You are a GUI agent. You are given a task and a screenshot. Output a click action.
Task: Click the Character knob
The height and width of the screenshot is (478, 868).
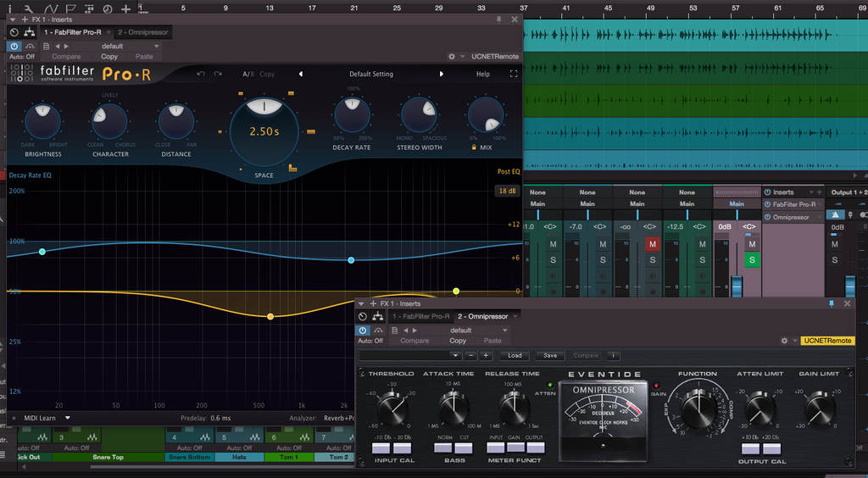pyautogui.click(x=109, y=121)
